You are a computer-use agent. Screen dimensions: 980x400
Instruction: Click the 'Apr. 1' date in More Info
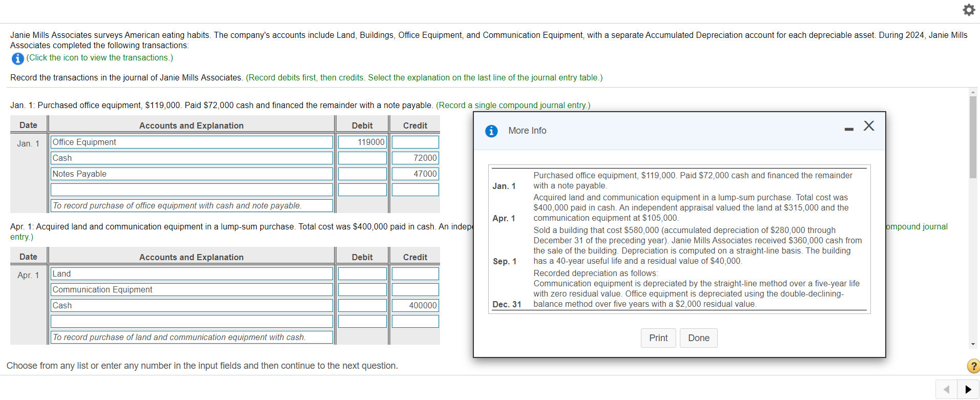click(504, 218)
